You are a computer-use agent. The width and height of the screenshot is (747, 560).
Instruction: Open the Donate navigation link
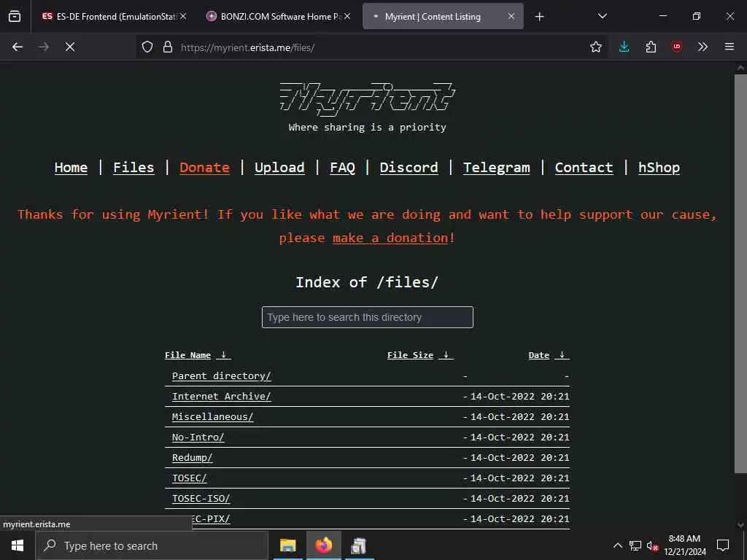coord(204,168)
